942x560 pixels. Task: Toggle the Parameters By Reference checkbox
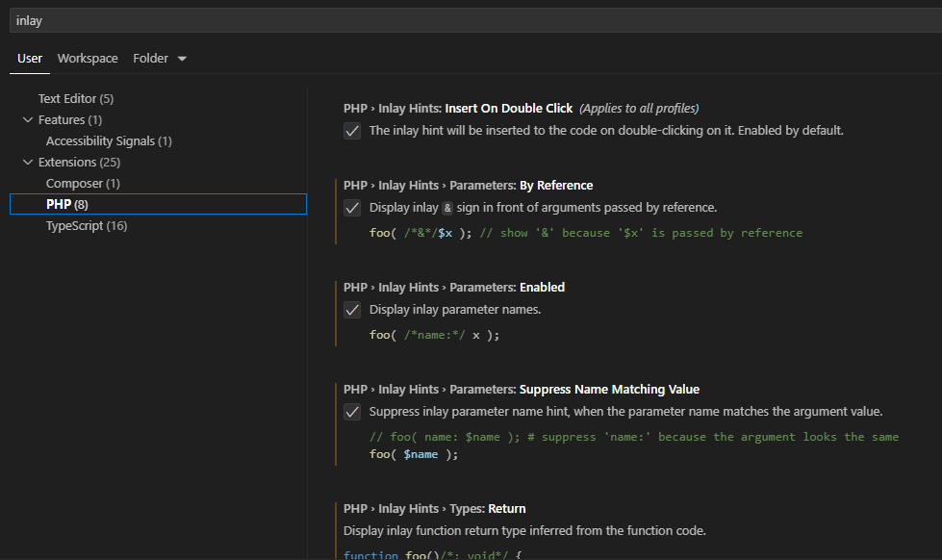352,208
